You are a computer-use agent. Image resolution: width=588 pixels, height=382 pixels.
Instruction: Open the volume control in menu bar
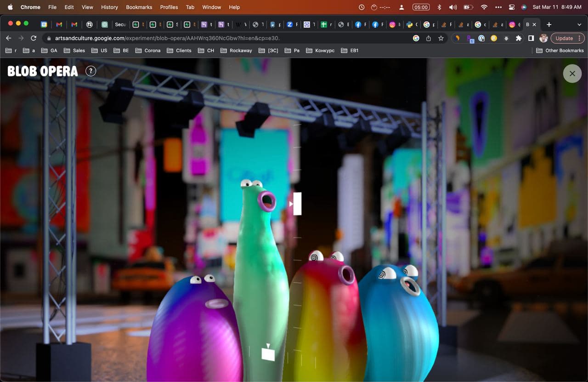coord(453,7)
